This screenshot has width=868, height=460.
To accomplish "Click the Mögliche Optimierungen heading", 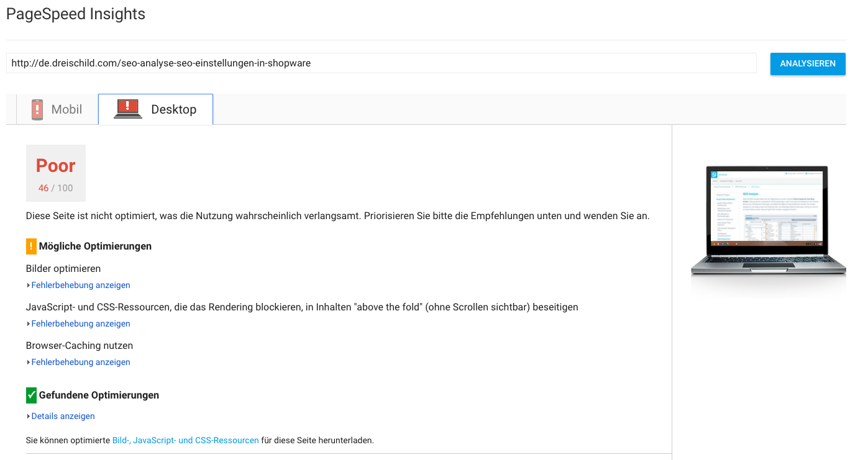I will click(95, 246).
